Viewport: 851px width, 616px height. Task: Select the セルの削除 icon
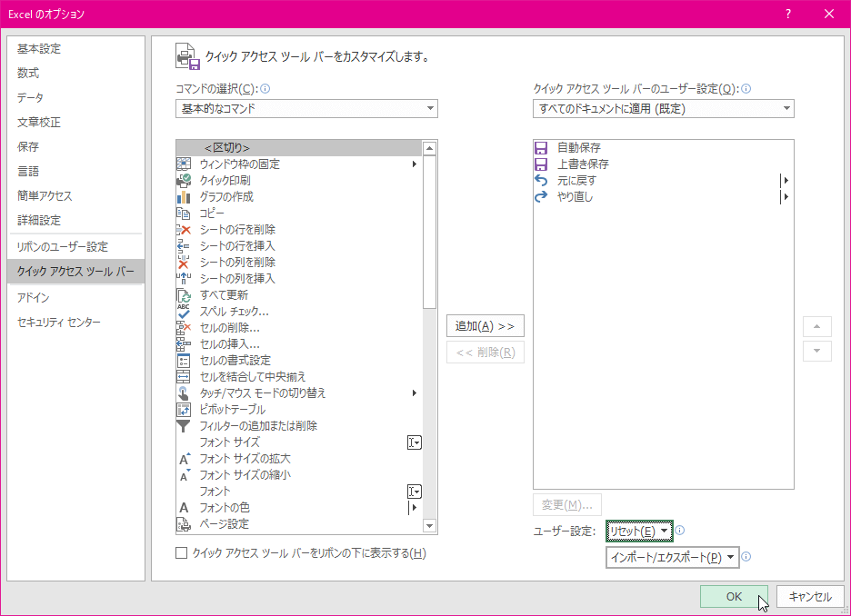pos(184,327)
